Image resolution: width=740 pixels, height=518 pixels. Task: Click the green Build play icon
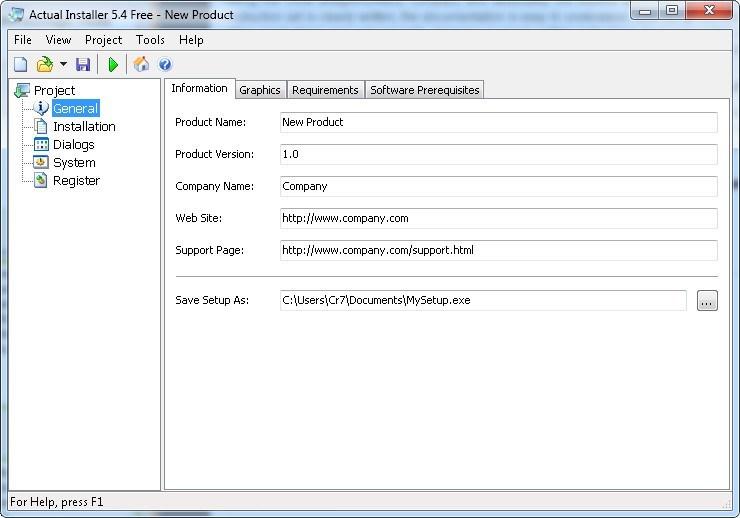113,64
